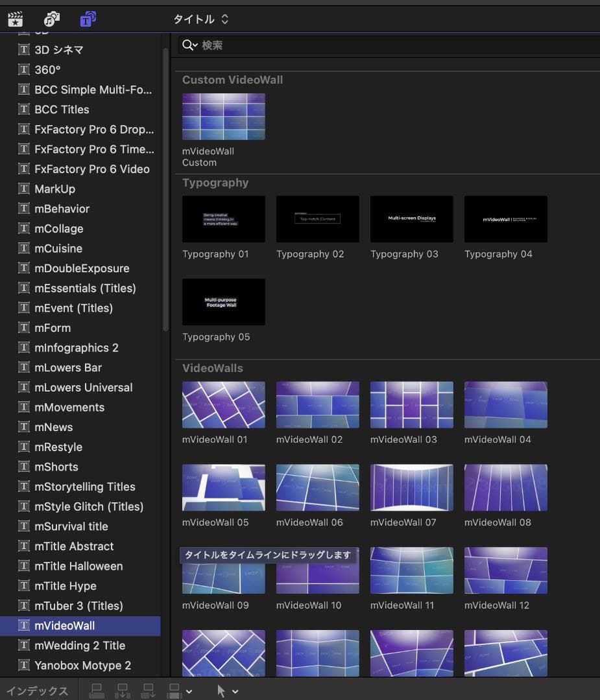
Task: Select the mTuber 3 (Titles) category
Action: point(78,606)
